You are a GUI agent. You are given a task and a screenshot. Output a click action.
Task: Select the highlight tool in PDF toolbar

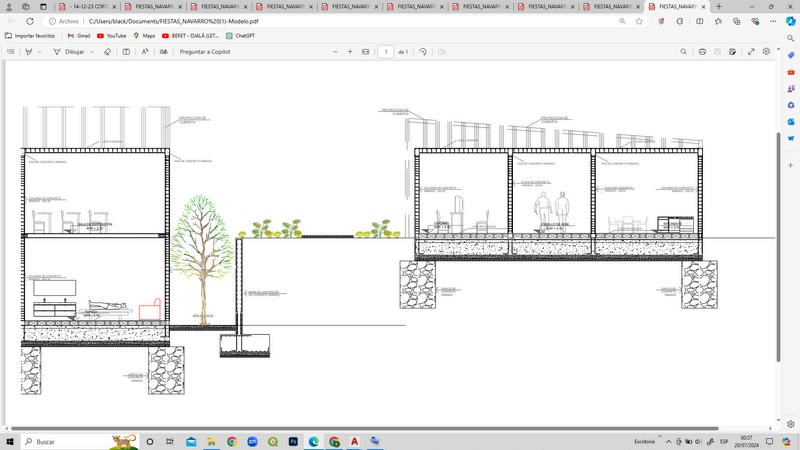(29, 52)
